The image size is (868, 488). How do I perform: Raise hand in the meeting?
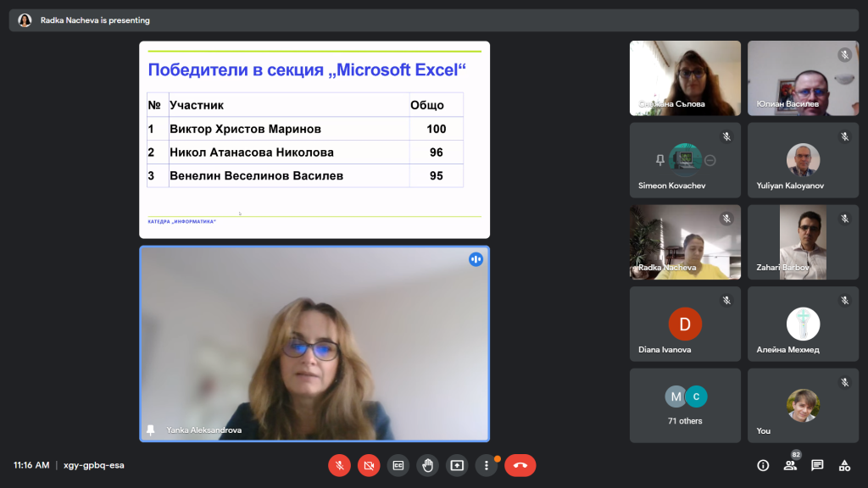click(427, 465)
